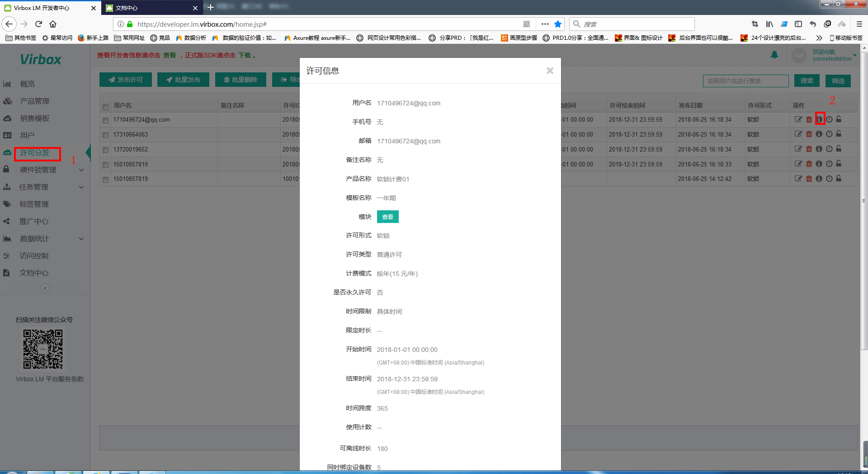Delete the 13720019652 license row

tap(809, 149)
